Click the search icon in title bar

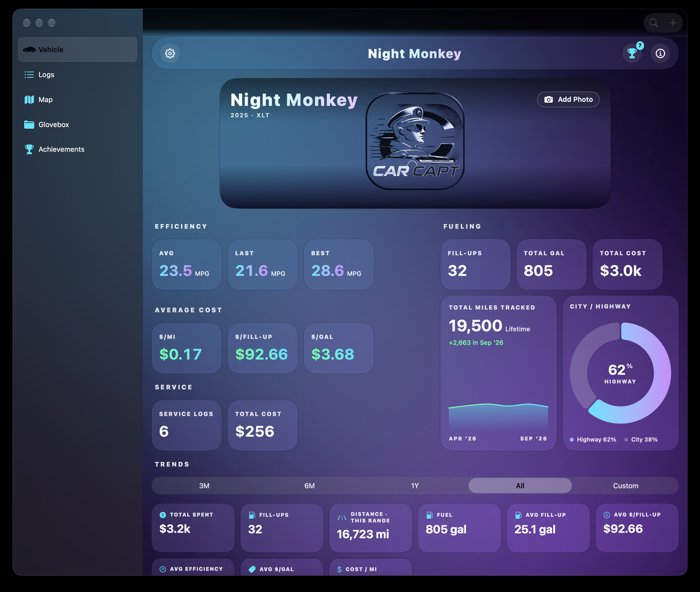point(654,23)
